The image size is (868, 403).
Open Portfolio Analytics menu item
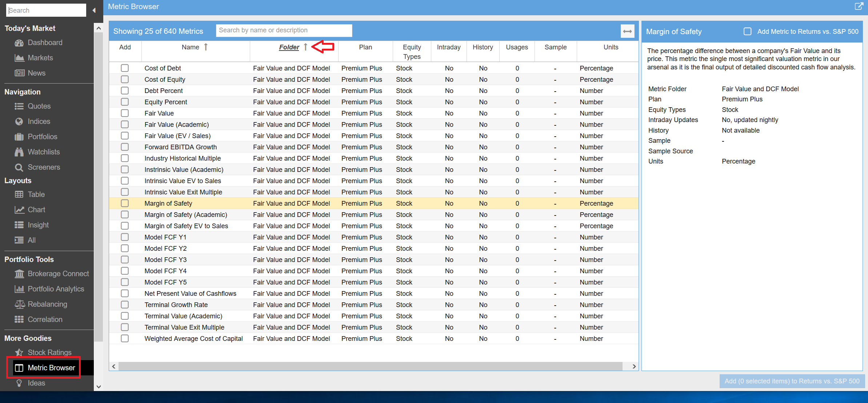coord(56,289)
